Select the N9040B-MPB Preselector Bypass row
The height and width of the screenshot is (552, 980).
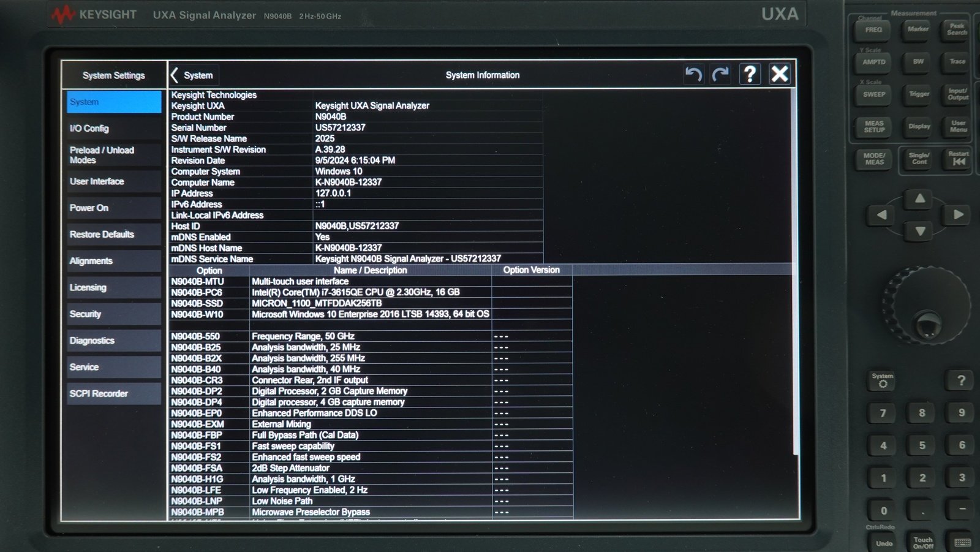coord(371,512)
